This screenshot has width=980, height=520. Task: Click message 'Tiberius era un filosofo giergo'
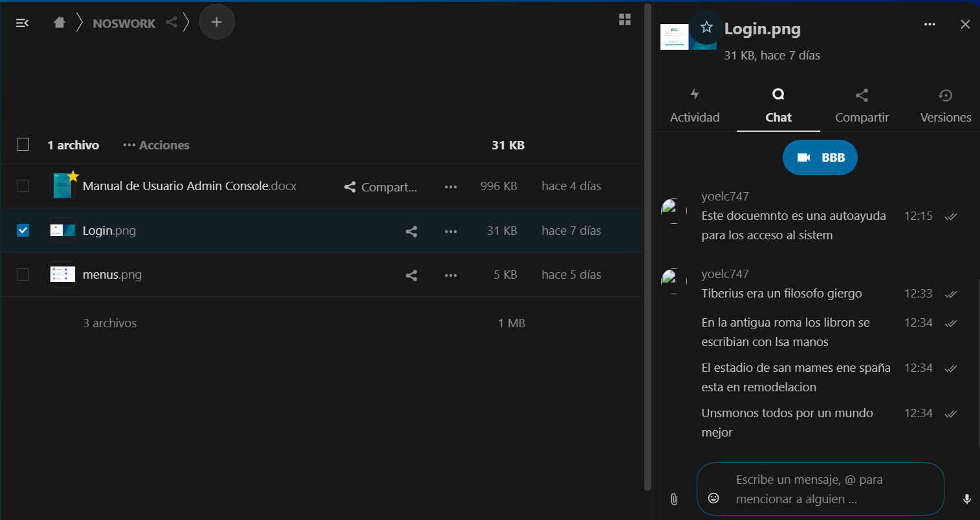click(x=781, y=294)
